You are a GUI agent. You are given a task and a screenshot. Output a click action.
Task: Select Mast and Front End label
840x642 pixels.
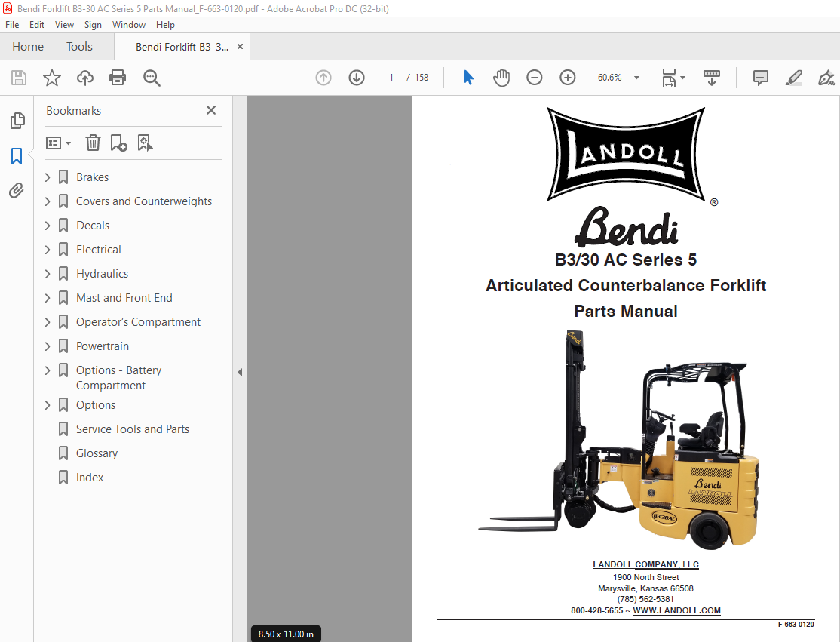click(x=124, y=297)
